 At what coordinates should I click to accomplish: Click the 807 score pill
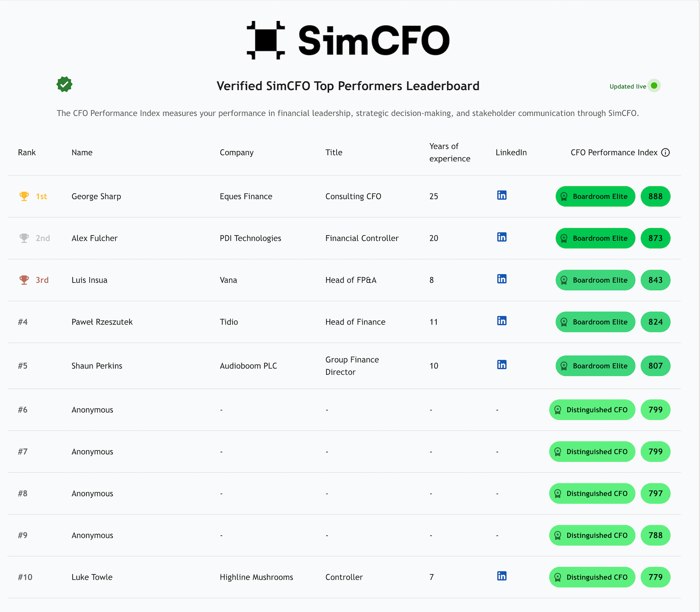click(656, 366)
